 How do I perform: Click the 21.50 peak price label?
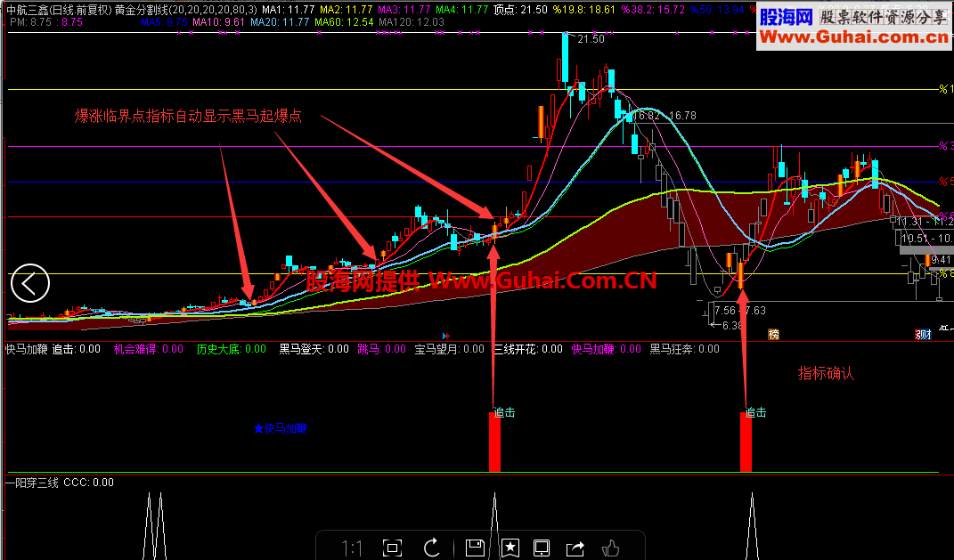591,39
